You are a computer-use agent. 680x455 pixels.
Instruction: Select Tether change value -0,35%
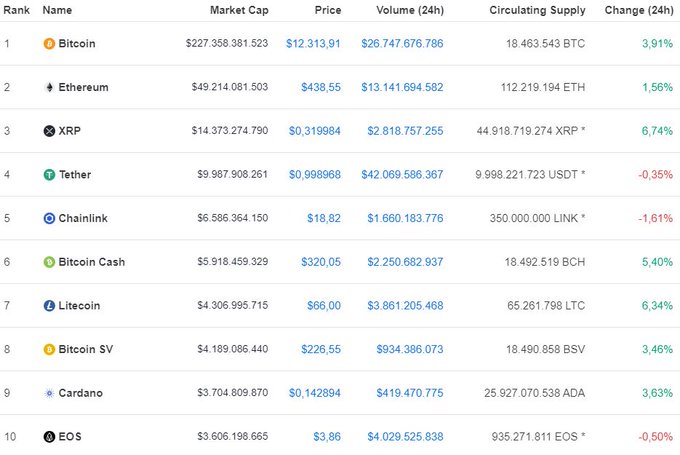point(656,175)
